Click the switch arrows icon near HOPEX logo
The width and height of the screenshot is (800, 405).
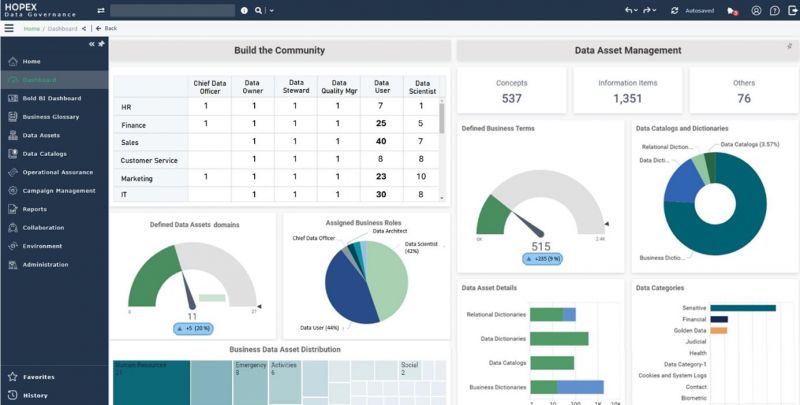coord(101,10)
